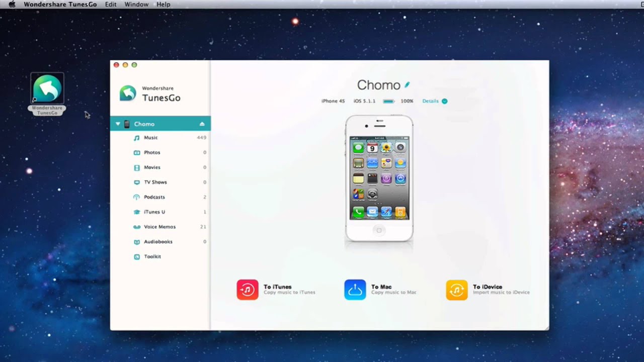Click the Voice Memos icon

tap(137, 227)
